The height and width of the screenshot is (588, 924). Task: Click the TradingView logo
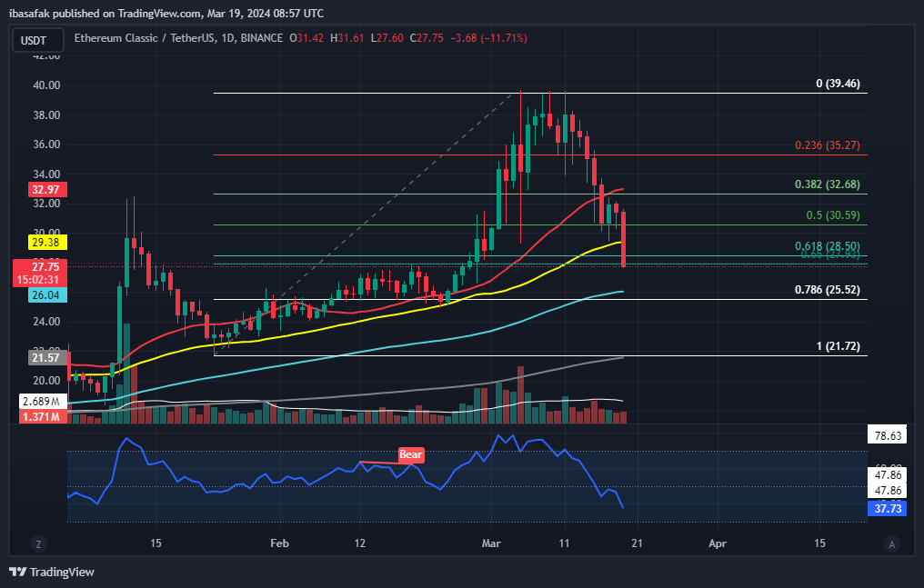click(51, 573)
